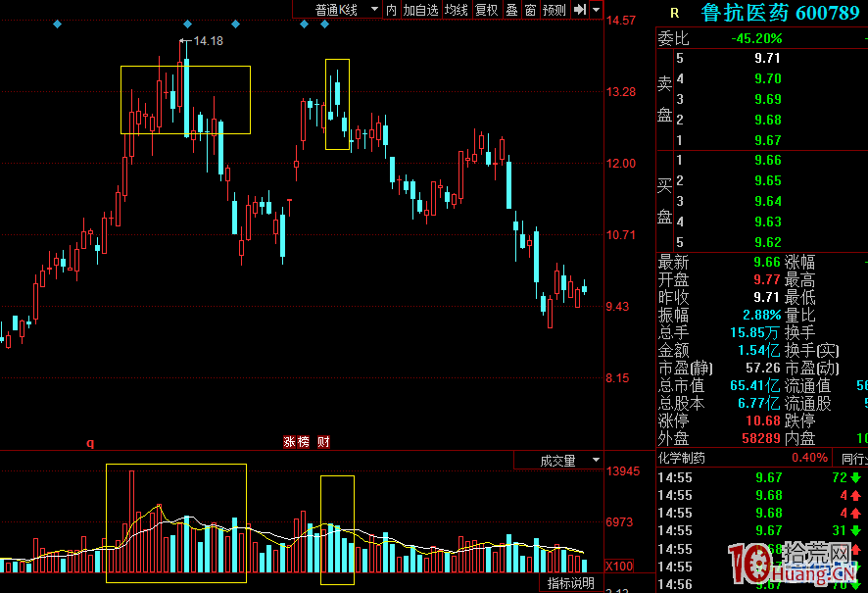Click the blue diamond marker below 普通K线

pyautogui.click(x=325, y=24)
